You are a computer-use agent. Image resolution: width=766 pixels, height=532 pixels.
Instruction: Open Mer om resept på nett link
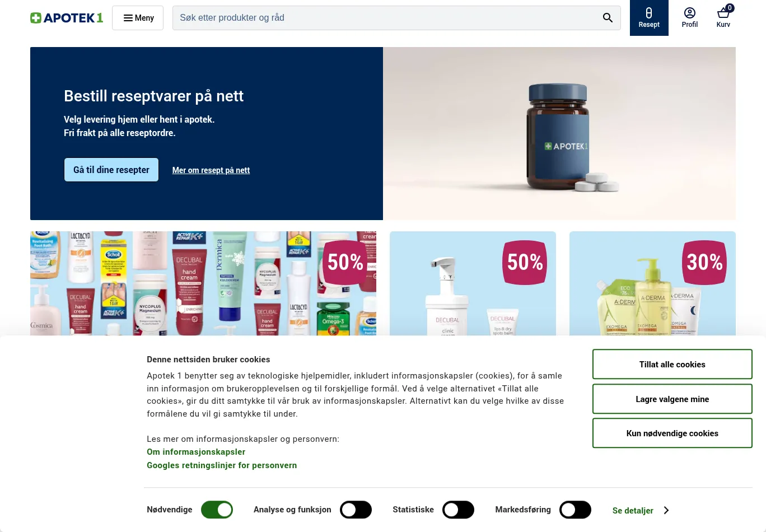pyautogui.click(x=211, y=170)
